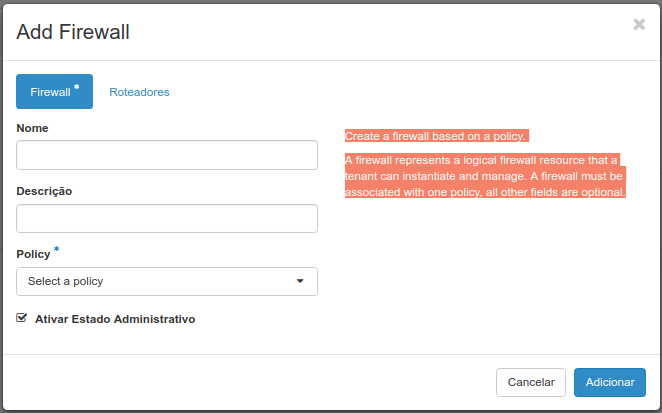Click the Add Firewall dialog title

tap(73, 32)
